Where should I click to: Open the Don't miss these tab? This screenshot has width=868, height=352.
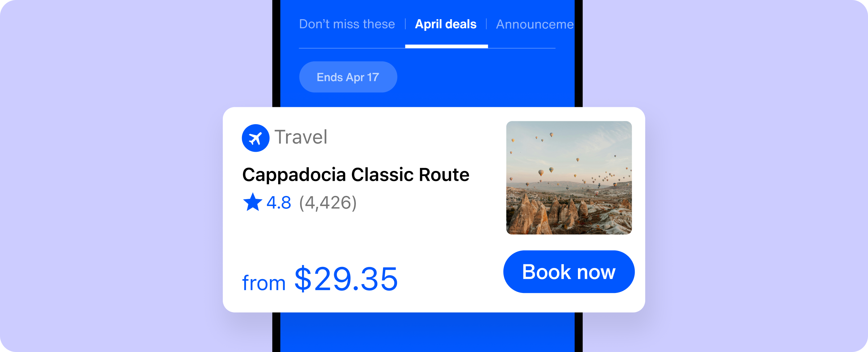coord(347,24)
